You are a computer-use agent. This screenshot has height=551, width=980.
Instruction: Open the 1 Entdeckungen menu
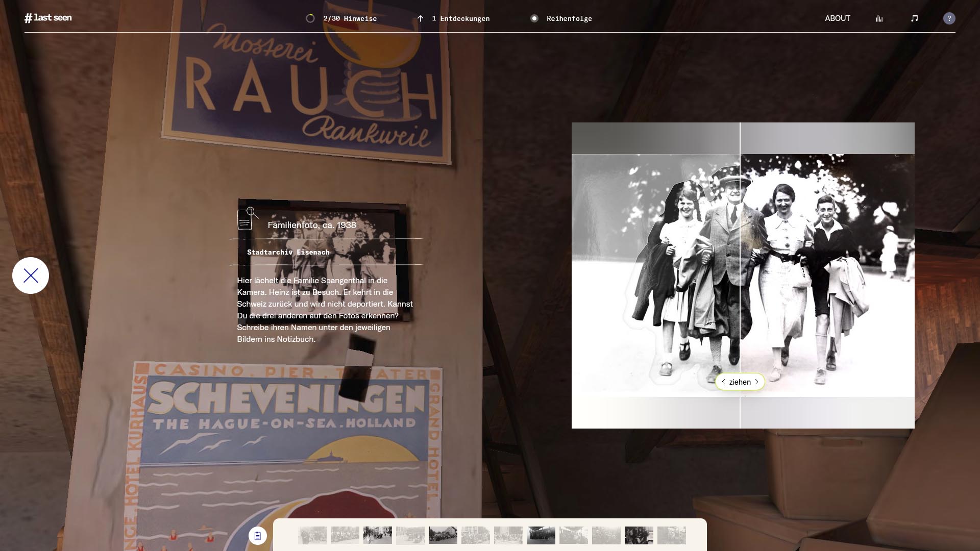click(453, 18)
